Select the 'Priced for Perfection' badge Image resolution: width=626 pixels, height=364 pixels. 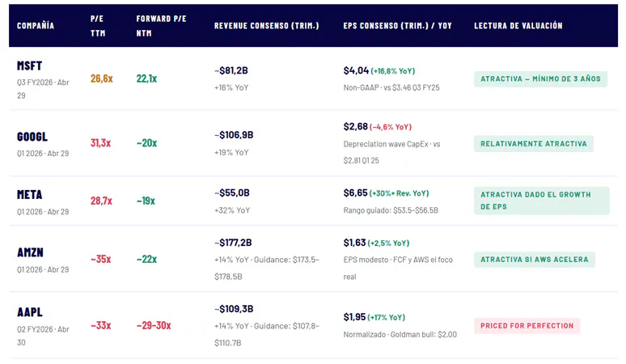(x=527, y=325)
